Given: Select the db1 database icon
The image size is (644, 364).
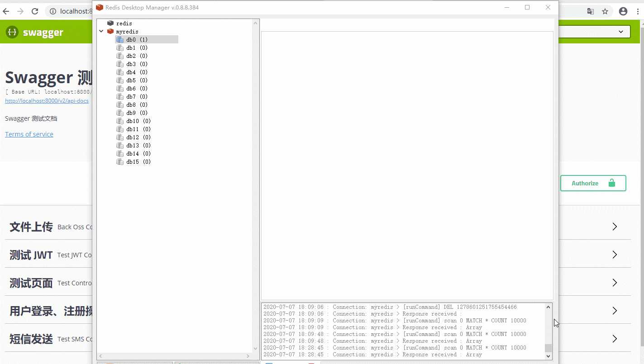Looking at the screenshot, I should point(120,47).
